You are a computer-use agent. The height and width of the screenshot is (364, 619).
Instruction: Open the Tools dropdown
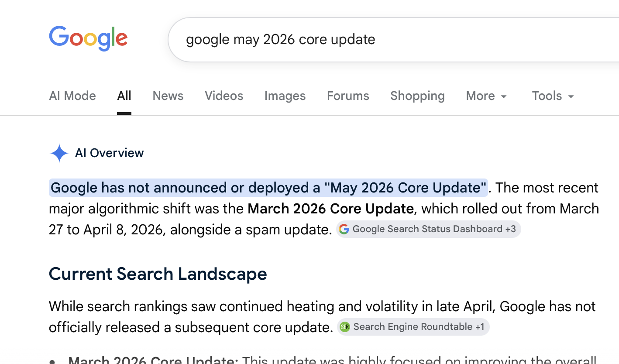553,96
